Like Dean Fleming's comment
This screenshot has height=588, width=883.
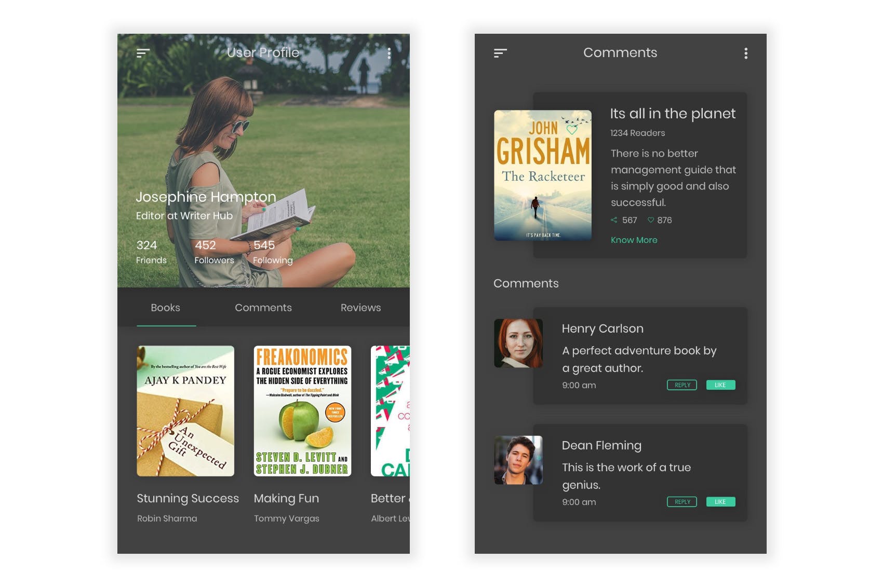point(720,502)
